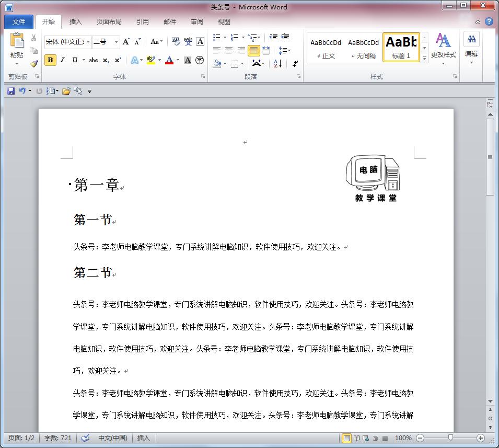Select the Subscript icon

click(x=106, y=60)
